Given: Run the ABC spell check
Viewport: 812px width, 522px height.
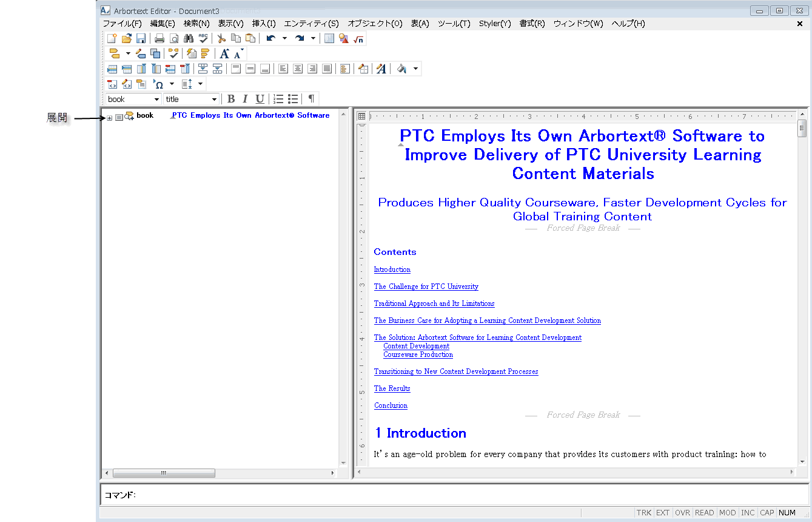Looking at the screenshot, I should [x=203, y=39].
